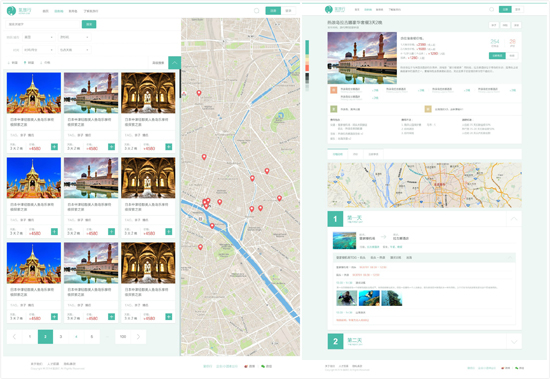Open the first dropdown in the top filter row
Screen dimensions: 550x379
pyautogui.click(x=39, y=37)
